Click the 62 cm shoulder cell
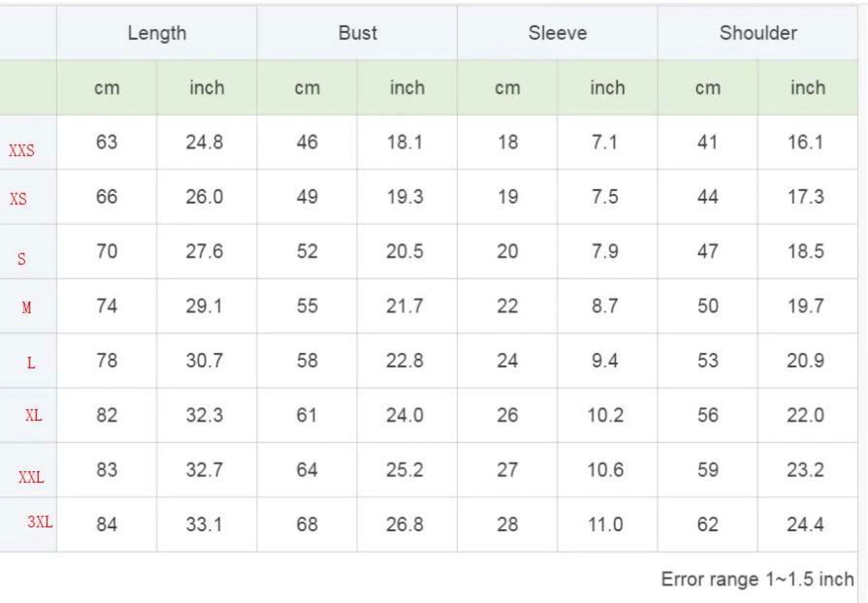Image resolution: width=868 pixels, height=603 pixels. [708, 524]
